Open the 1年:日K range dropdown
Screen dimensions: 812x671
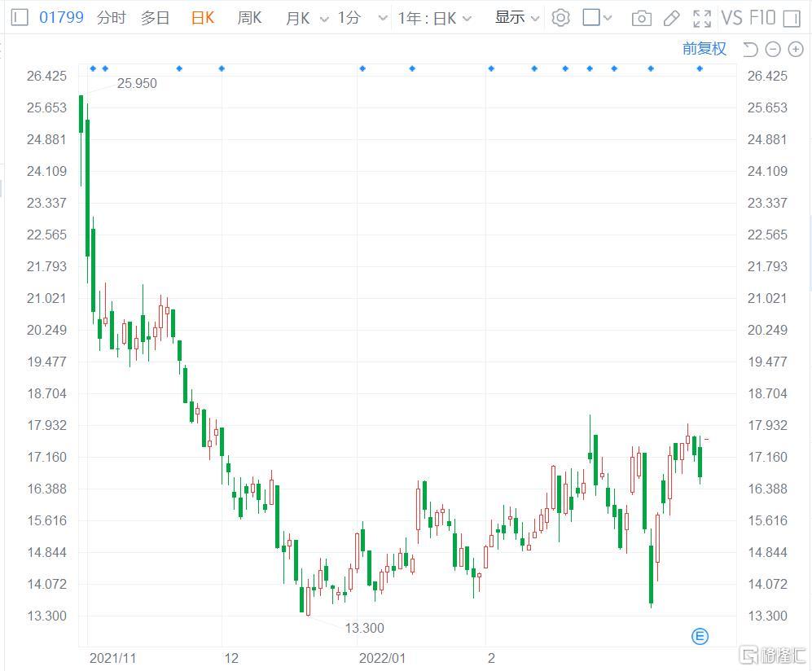(434, 18)
